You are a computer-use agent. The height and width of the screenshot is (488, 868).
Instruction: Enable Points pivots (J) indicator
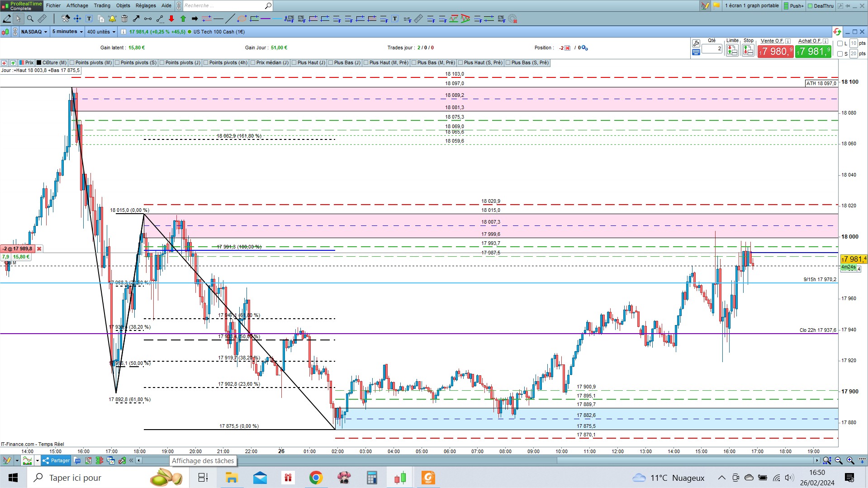(162, 63)
